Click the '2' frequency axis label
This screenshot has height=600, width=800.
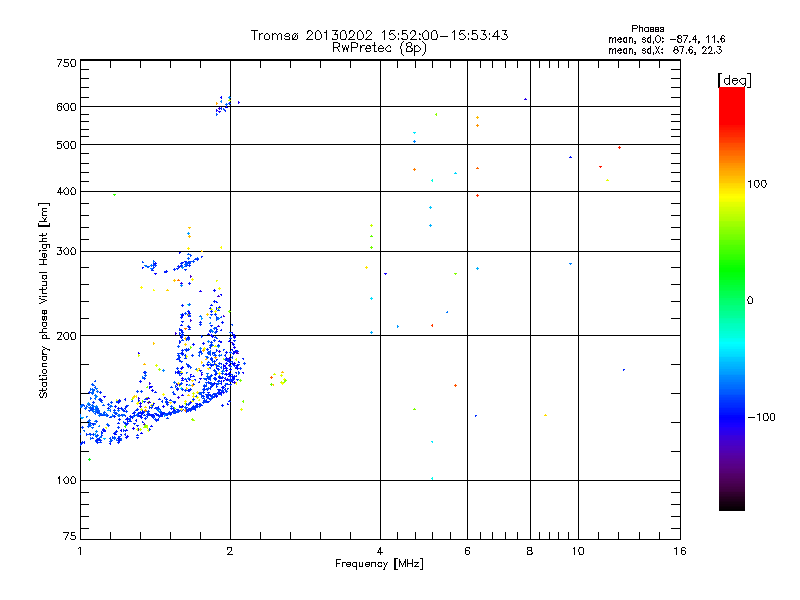(x=230, y=551)
